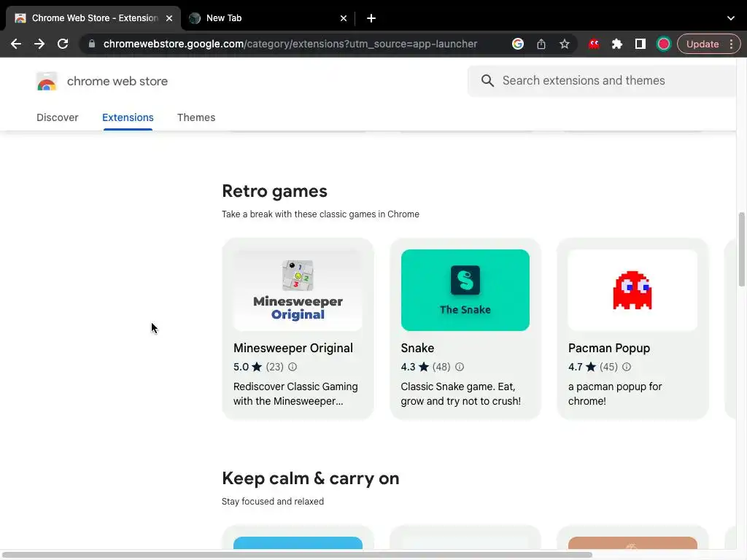Open the Pacman Popup ghost thumbnail
This screenshot has width=747, height=560.
632,290
